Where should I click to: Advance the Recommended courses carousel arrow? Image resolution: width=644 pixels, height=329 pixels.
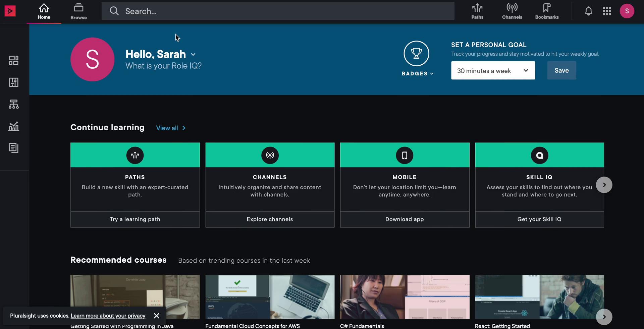pos(604,317)
